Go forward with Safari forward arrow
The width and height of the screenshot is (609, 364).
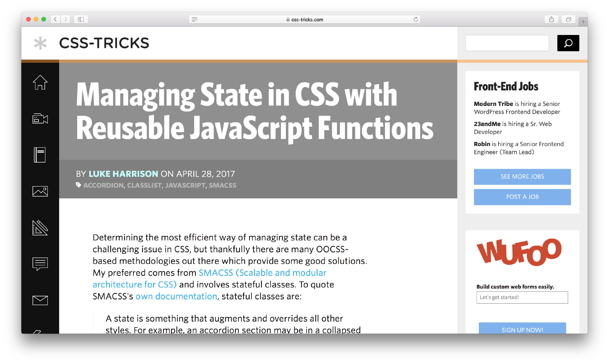(65, 19)
